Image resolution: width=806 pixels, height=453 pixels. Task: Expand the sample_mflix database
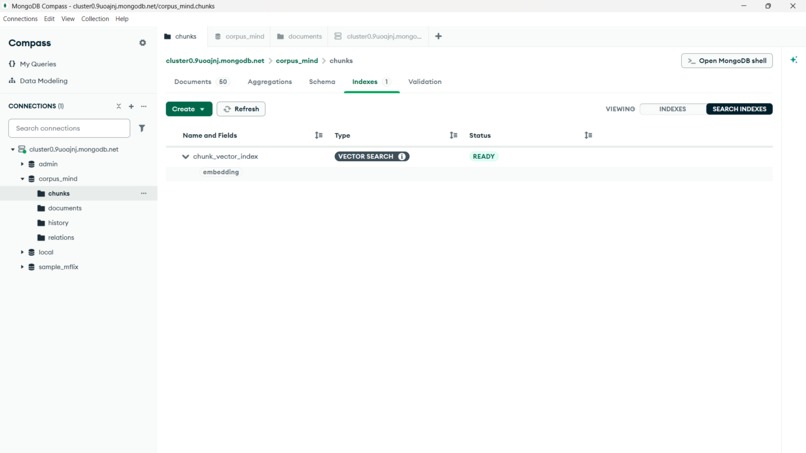pos(22,267)
